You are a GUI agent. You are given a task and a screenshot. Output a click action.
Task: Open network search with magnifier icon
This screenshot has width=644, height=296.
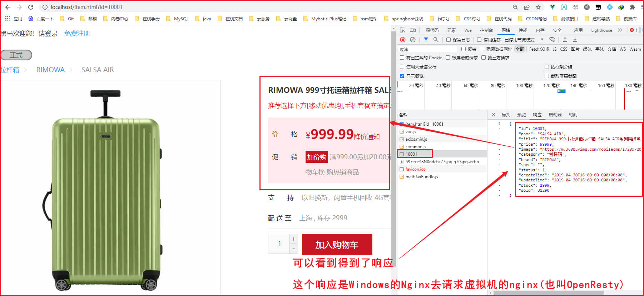coord(436,40)
